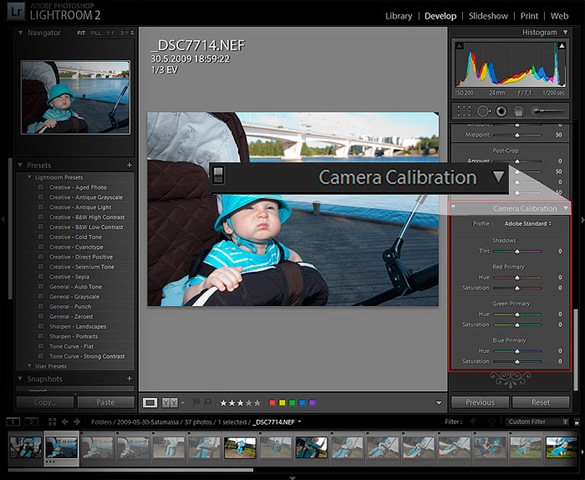585x480 pixels.
Task: Open the Web module
Action: click(559, 16)
